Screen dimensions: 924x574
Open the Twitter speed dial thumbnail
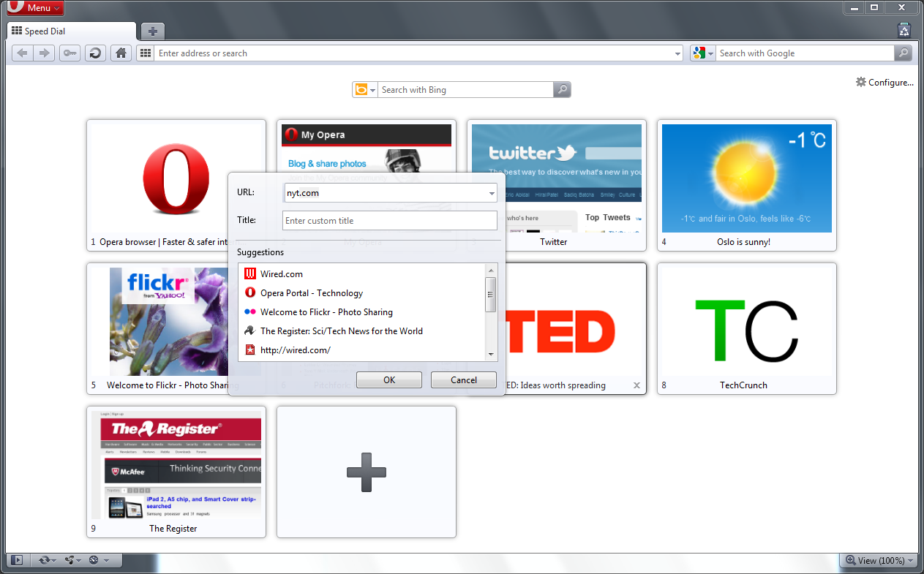coord(556,185)
